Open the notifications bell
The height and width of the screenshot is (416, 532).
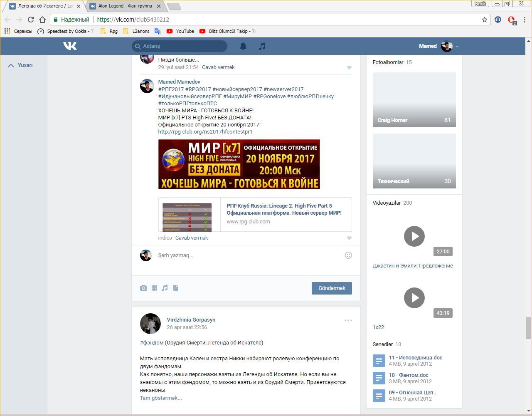coord(243,46)
